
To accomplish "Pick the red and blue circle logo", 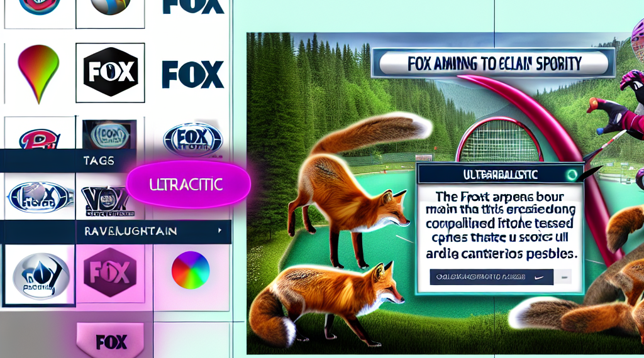I will [39, 6].
